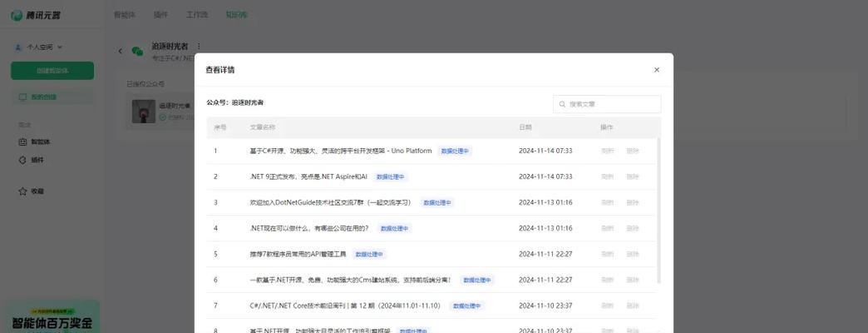
Task: Click 数据处理中 tag on the 技术前沿周刊 row
Action: coord(467,306)
